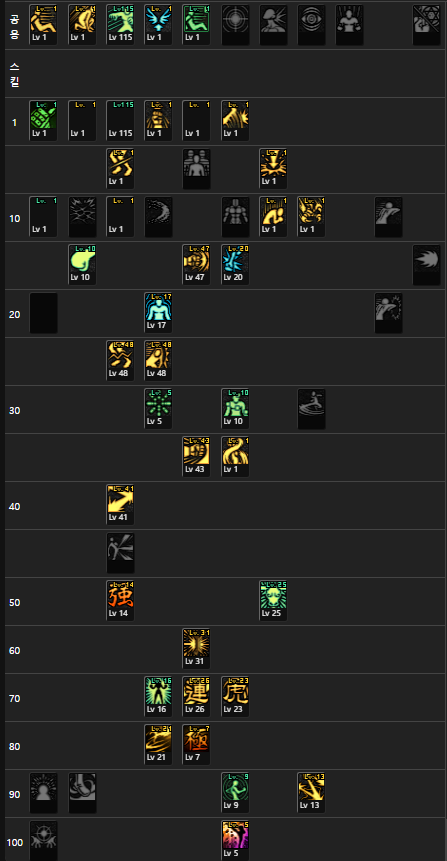Choose the cyan Lv 17 body aura skill
The height and width of the screenshot is (861, 447).
click(158, 313)
